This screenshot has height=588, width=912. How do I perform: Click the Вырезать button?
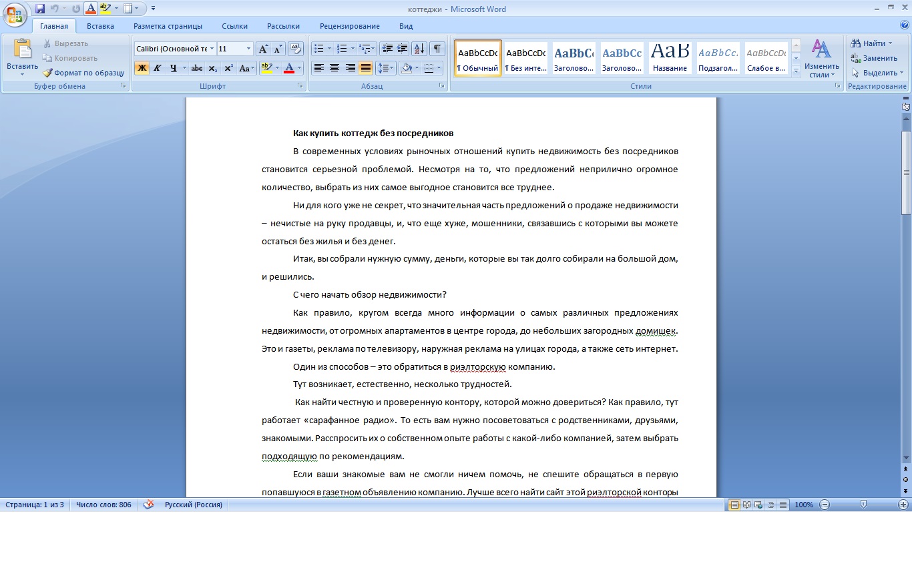(x=65, y=43)
